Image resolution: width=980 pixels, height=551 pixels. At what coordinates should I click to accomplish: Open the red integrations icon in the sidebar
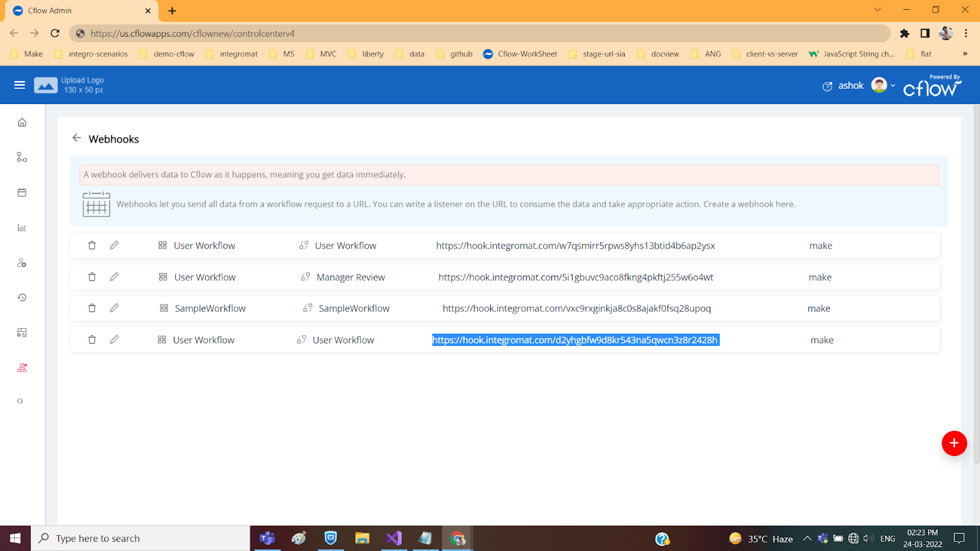click(22, 368)
